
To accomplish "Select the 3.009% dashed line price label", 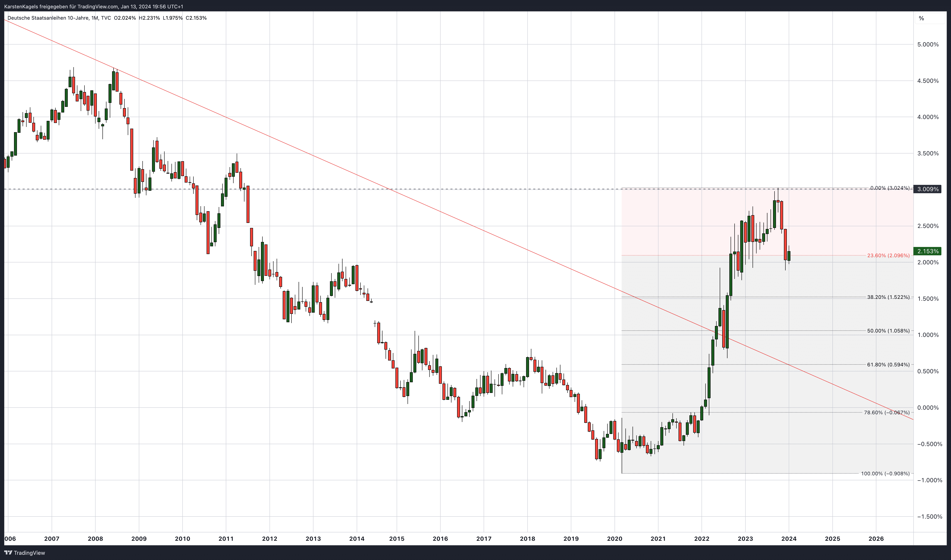I will coord(927,189).
